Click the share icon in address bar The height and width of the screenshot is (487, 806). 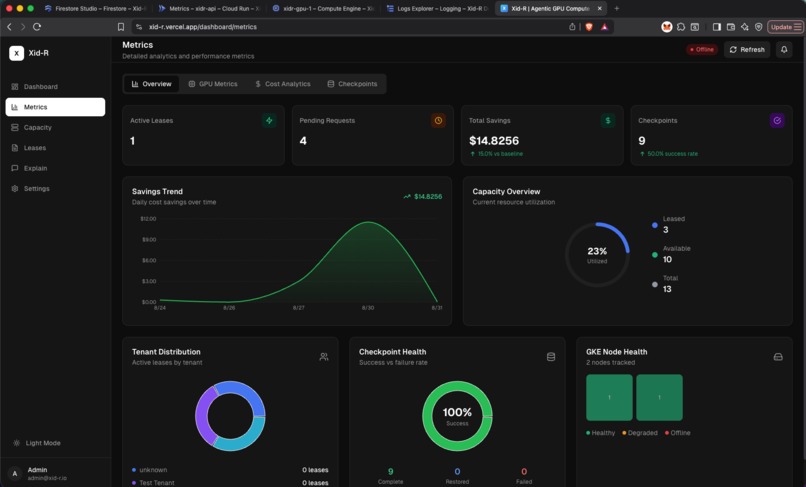coord(572,27)
